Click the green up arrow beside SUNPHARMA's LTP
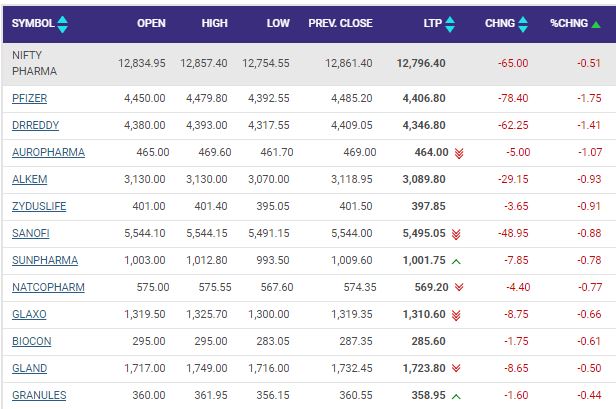The image size is (616, 409). pos(455,261)
